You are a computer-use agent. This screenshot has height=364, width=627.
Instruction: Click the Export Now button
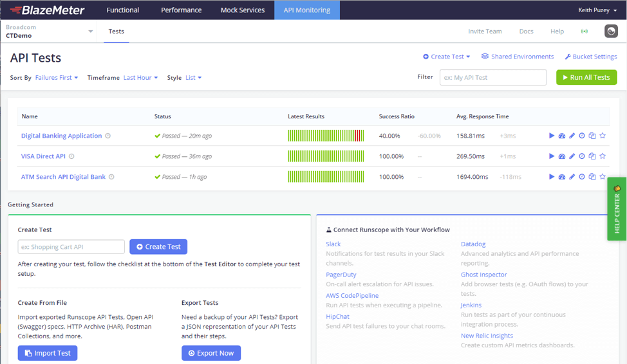click(x=211, y=353)
